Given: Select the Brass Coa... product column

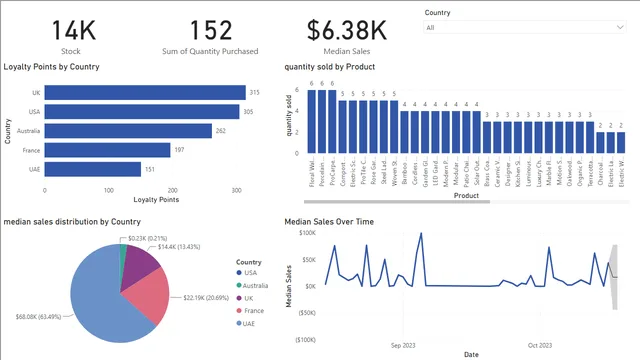Looking at the screenshot, I should pyautogui.click(x=487, y=138).
